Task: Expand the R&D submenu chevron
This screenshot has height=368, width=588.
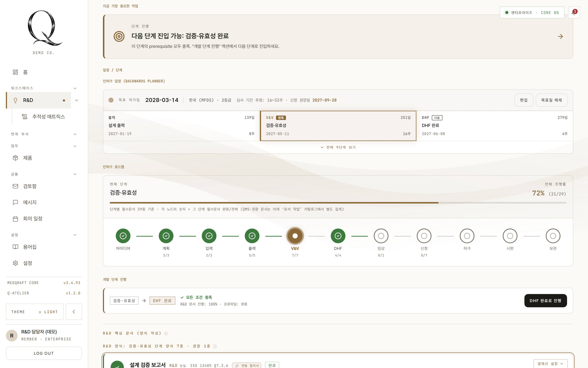Action: 77,100
